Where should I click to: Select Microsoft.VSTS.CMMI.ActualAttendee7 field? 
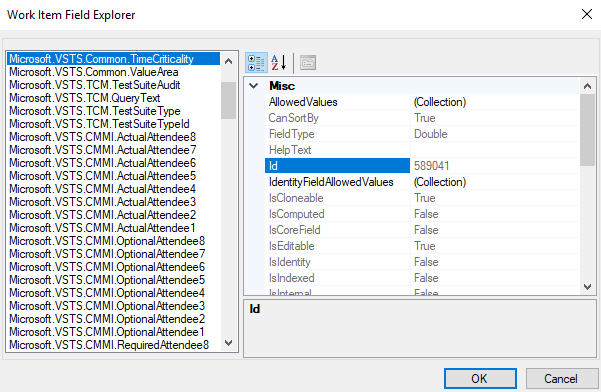tap(114, 150)
